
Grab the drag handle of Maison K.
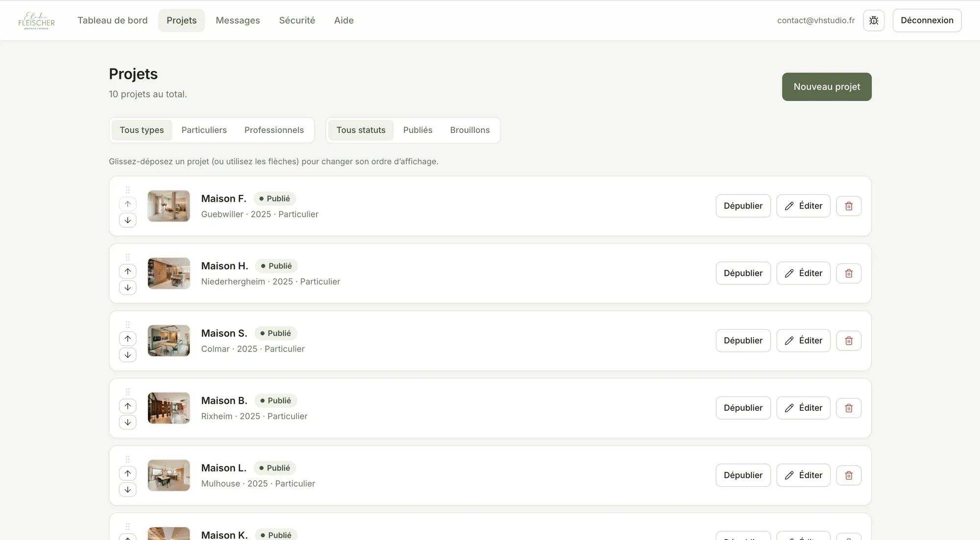coord(127,526)
